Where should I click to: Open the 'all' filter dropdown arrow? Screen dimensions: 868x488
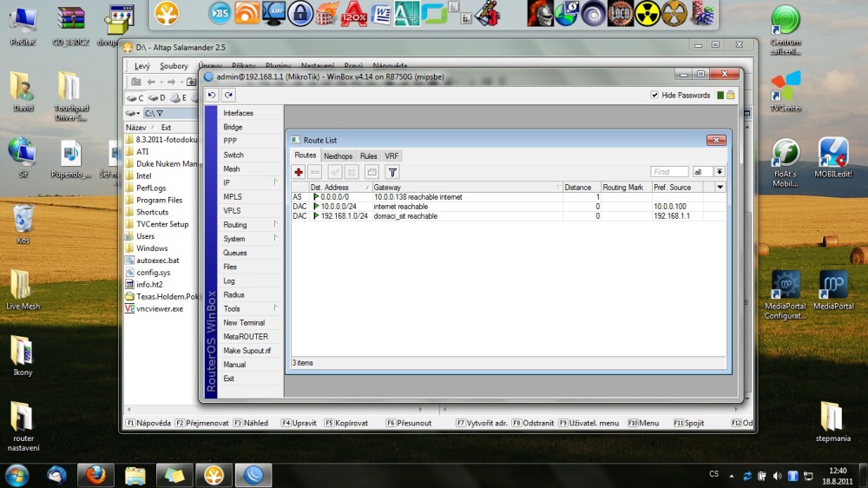720,172
